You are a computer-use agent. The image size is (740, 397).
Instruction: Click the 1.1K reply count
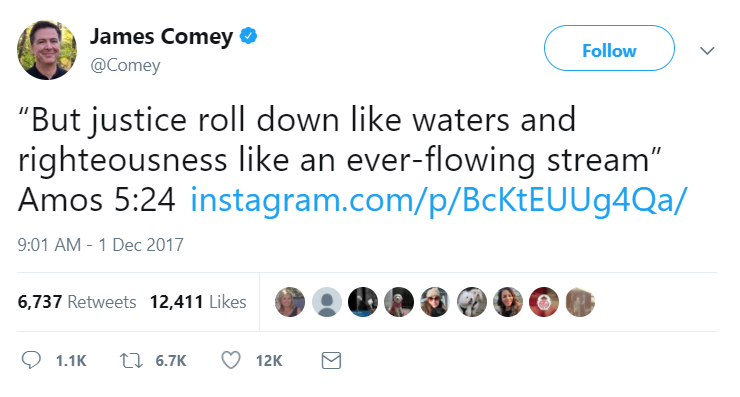pos(71,361)
